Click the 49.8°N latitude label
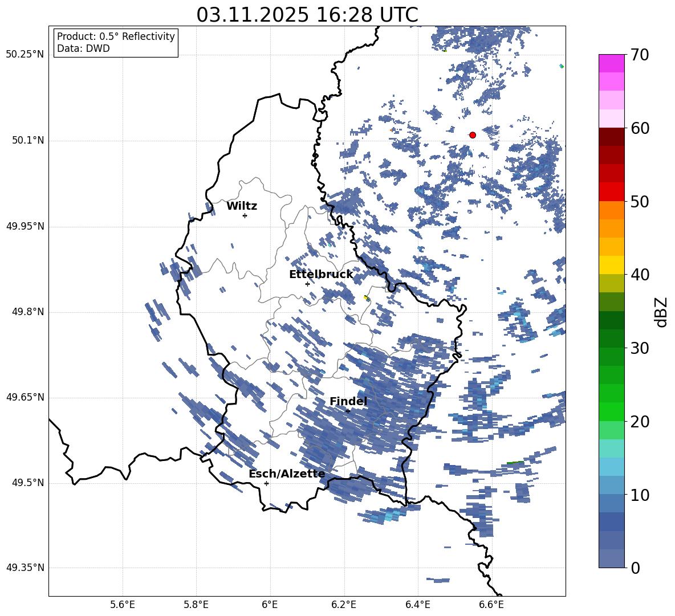Viewport: 675px width, 616px height. pyautogui.click(x=27, y=312)
